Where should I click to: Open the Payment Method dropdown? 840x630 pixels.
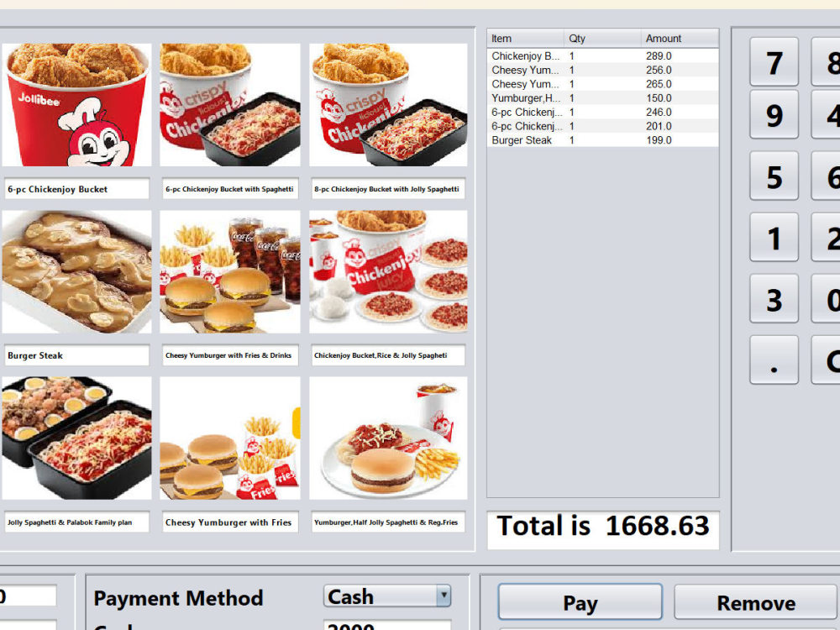[x=387, y=596]
